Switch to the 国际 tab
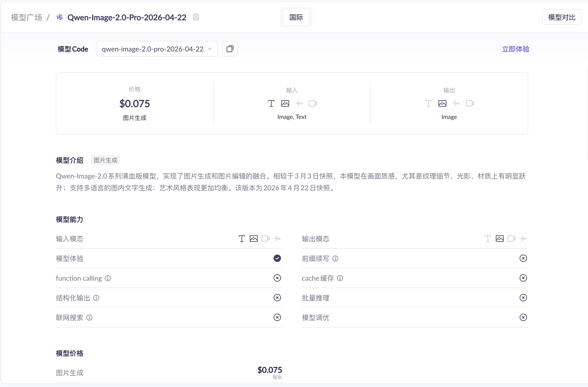The height and width of the screenshot is (387, 588). tap(296, 17)
